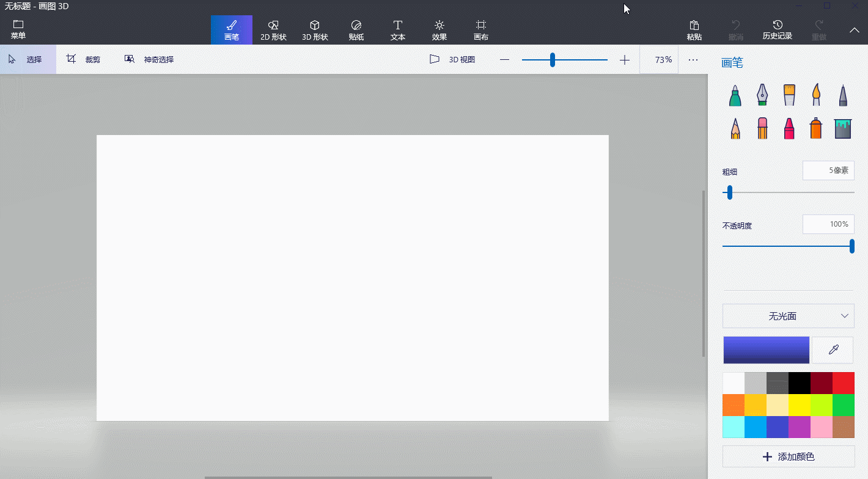The height and width of the screenshot is (479, 868).
Task: Switch to the 效果 effects tab
Action: (440, 30)
